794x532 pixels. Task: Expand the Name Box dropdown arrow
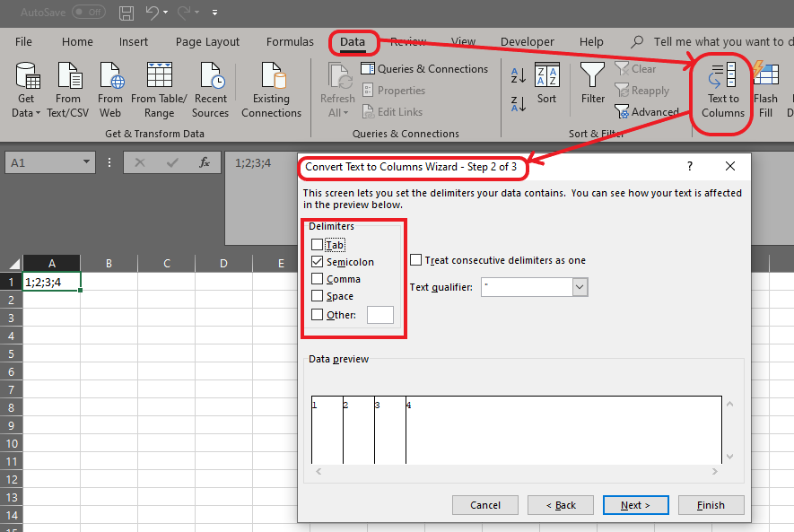[87, 162]
